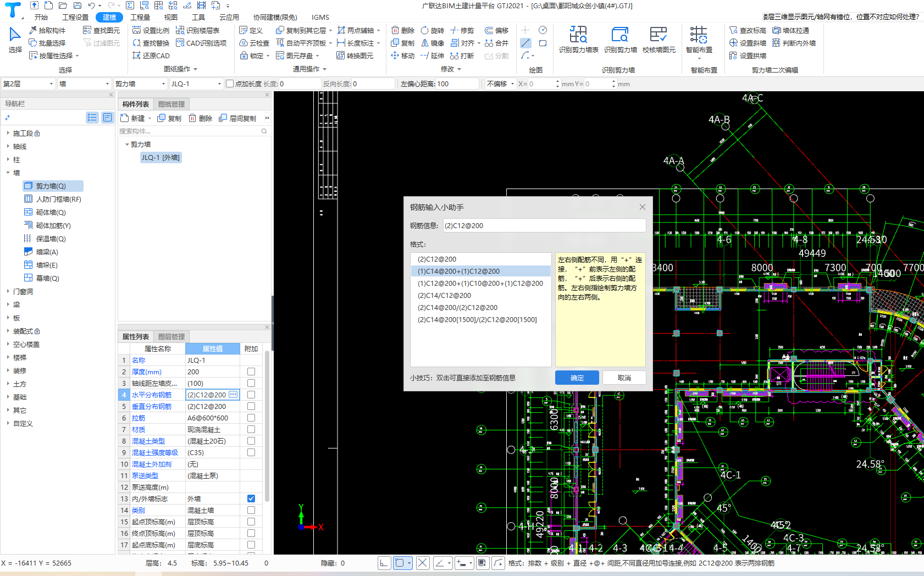Open 识别楼层表 floor table recognition
Screen dimensions: 924x576
[x=197, y=30]
